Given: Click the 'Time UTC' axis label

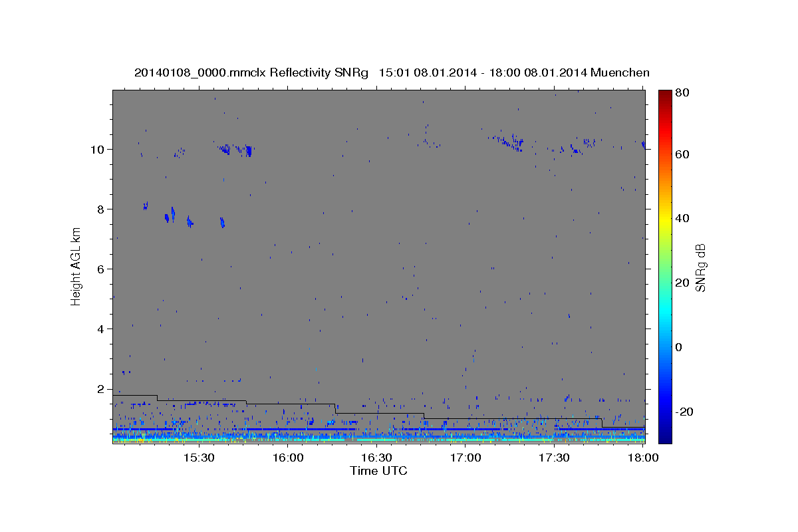Looking at the screenshot, I should pos(378,471).
